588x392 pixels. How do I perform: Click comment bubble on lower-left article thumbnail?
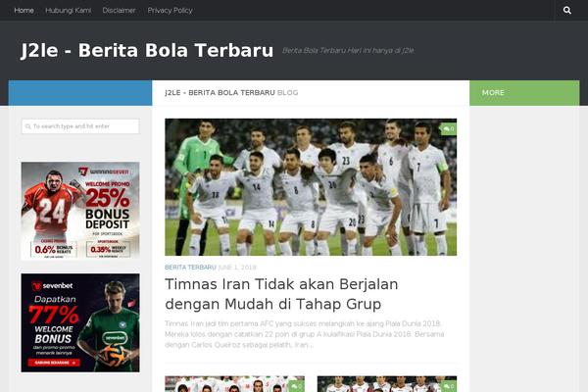pos(296,386)
